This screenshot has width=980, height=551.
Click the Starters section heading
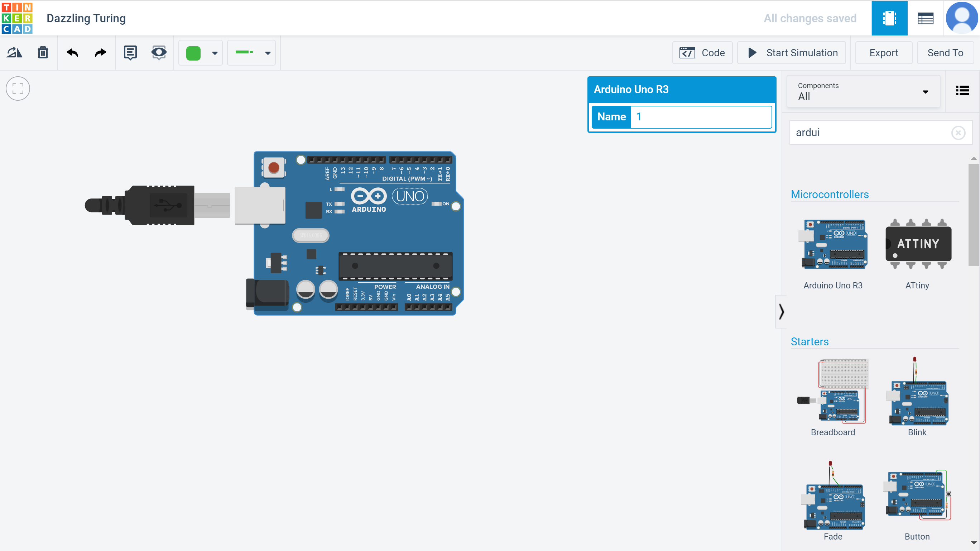[810, 342]
